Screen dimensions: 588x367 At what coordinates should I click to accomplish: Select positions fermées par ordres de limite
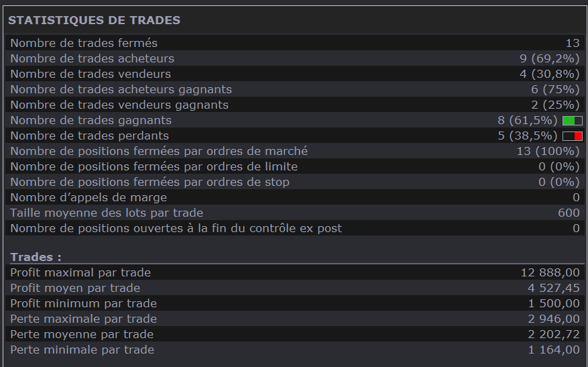tap(154, 166)
